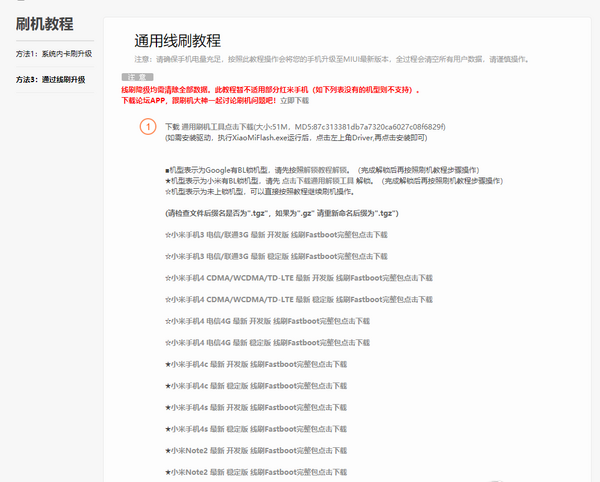Click the 通用线刷教程 page heading
This screenshot has height=482, width=600.
[178, 41]
